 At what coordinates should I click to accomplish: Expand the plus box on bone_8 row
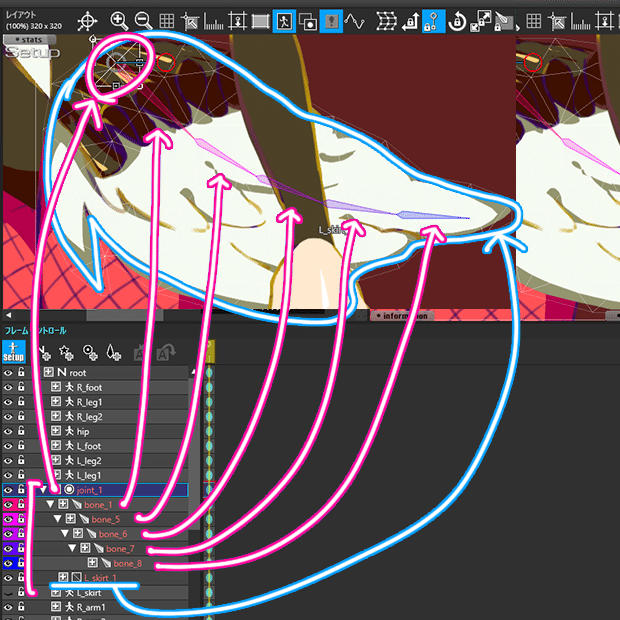pos(93,563)
